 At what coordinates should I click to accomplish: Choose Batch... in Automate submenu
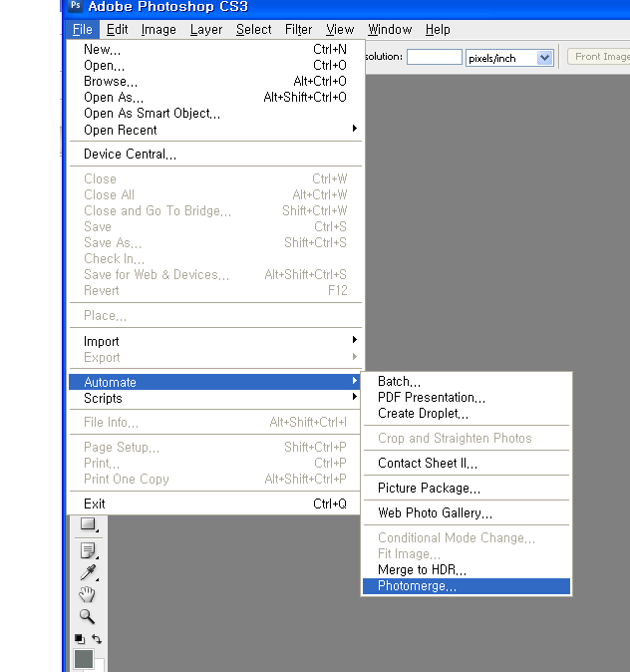(x=467, y=381)
